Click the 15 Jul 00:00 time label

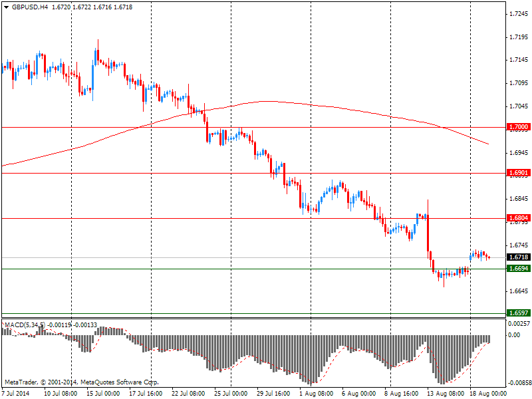[103, 394]
